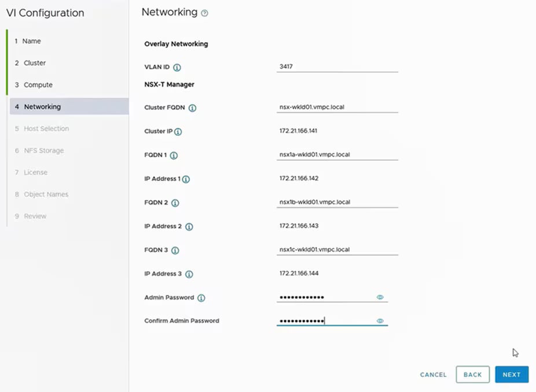Screen dimensions: 536x392
Task: Show Cluster IP info tooltip
Action: tap(178, 131)
